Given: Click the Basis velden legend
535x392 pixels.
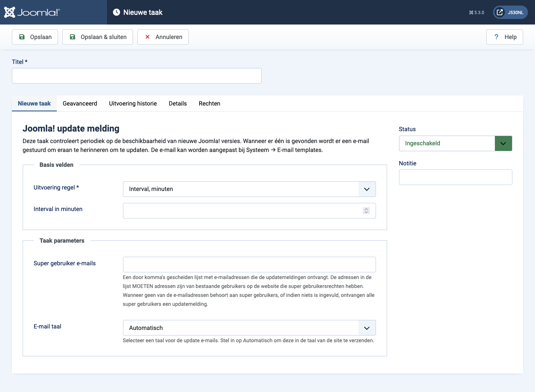Looking at the screenshot, I should [x=56, y=165].
